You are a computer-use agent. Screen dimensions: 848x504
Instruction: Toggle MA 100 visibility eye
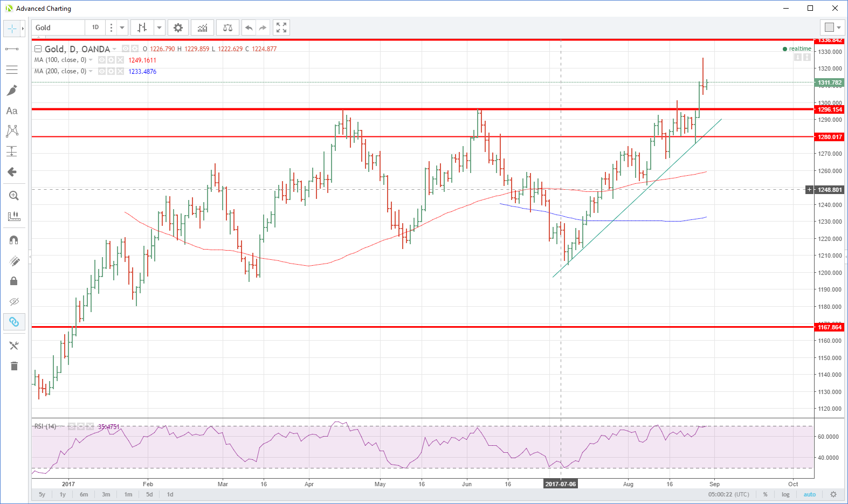pos(102,60)
